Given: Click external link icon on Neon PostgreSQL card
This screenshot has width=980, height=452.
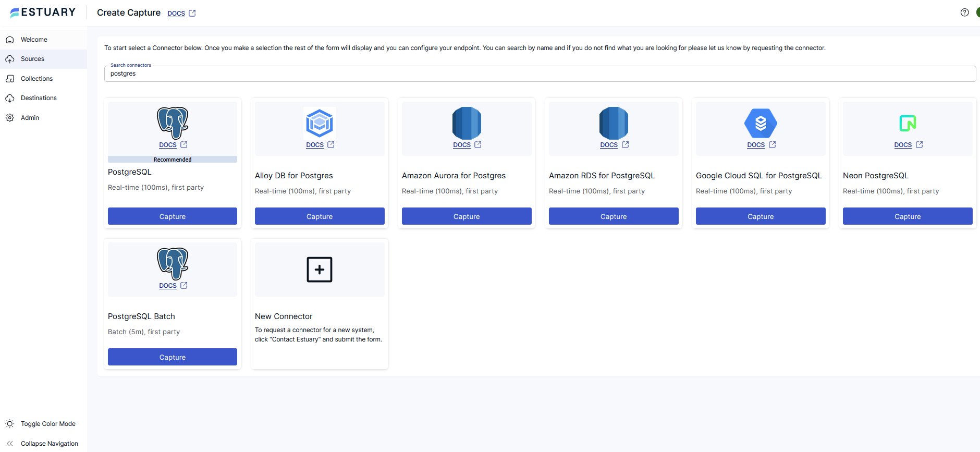Looking at the screenshot, I should pos(920,144).
